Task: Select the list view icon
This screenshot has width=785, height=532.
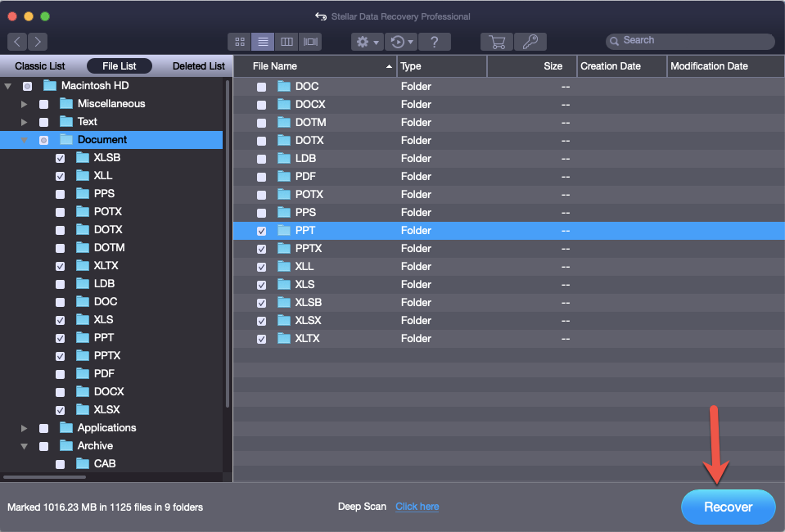Action: click(263, 42)
